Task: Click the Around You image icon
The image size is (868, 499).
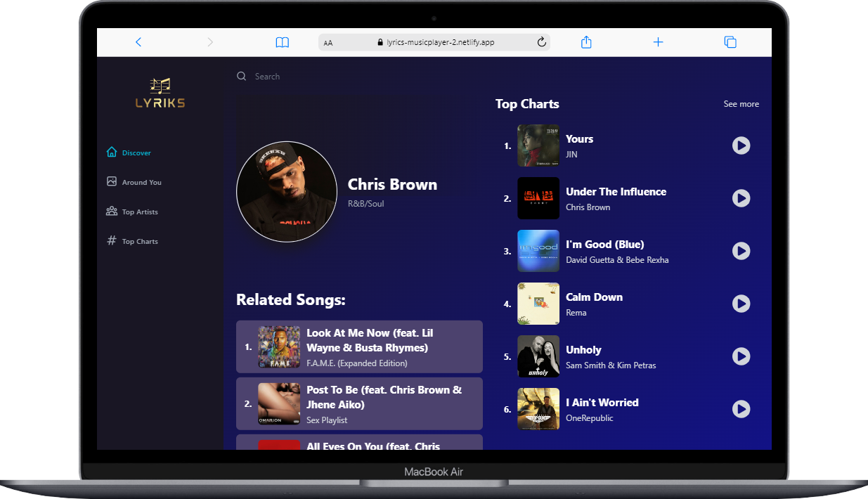Action: [112, 181]
